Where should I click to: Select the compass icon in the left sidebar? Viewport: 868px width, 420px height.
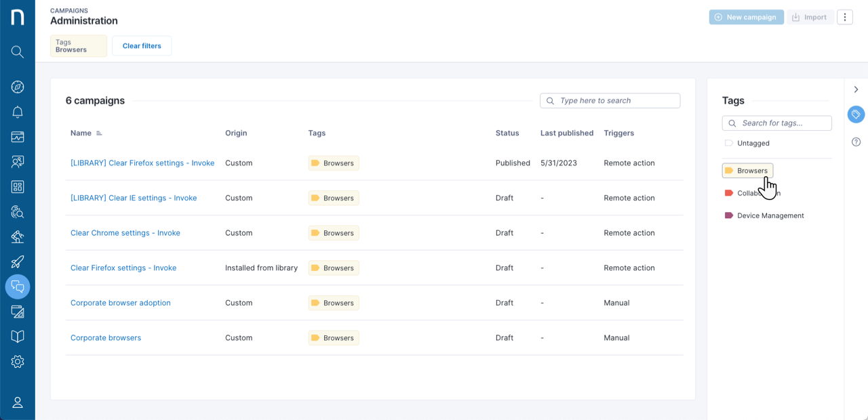[x=17, y=87]
